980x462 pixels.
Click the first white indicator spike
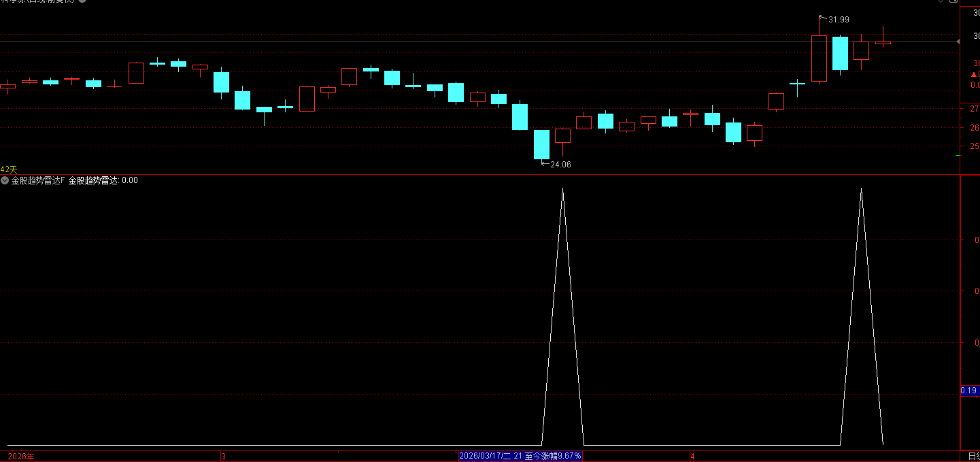tap(562, 316)
